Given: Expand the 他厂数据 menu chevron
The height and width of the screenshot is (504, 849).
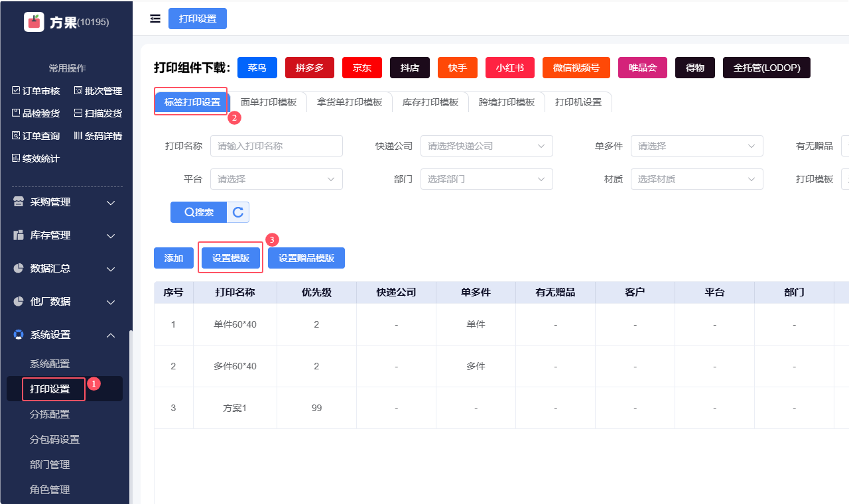Looking at the screenshot, I should point(111,302).
